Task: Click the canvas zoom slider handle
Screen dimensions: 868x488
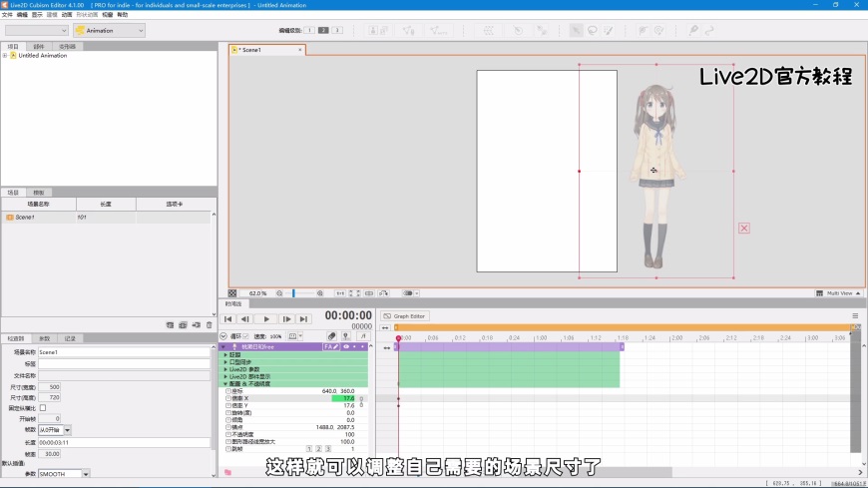Action: click(293, 293)
